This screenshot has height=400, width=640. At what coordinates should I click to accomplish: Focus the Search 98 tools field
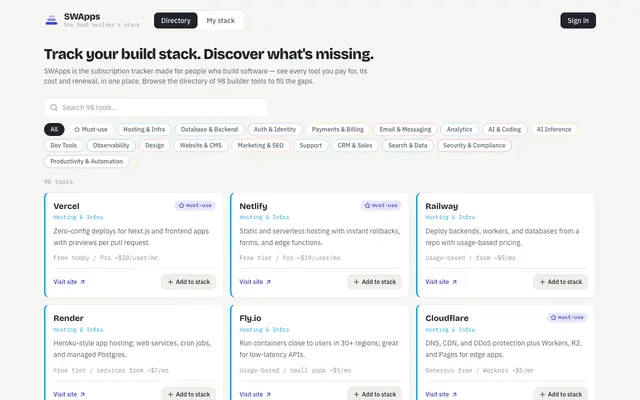156,108
